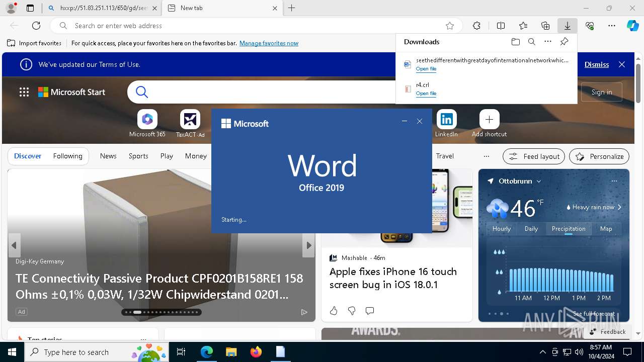Image resolution: width=644 pixels, height=362 pixels.
Task: Select the Following feed tab
Action: [x=67, y=156]
